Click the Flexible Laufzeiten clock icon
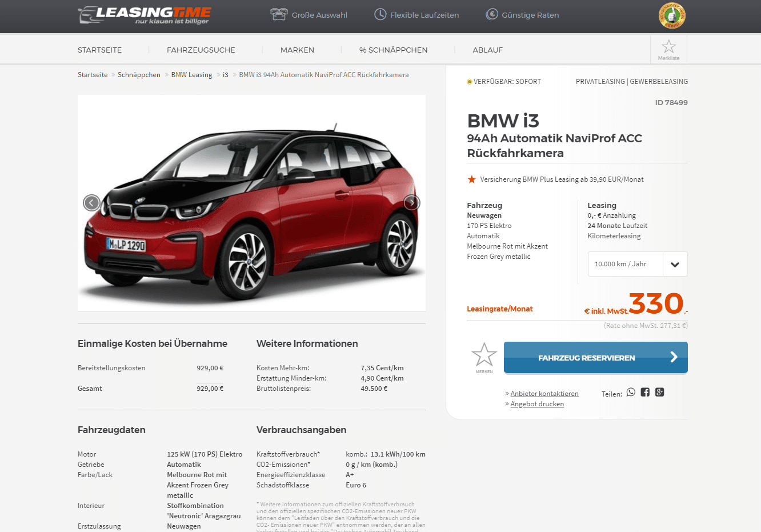 coord(380,14)
